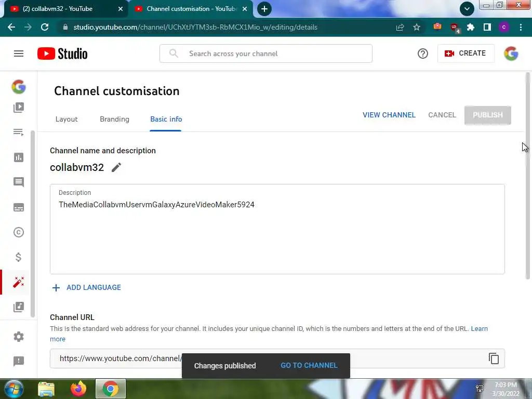Go back using the browser back arrow
The height and width of the screenshot is (399, 532).
[11, 27]
